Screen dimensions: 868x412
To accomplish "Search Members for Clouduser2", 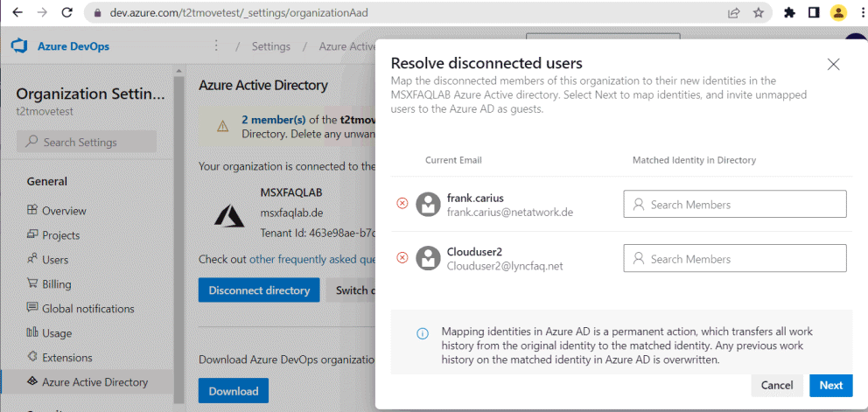I will (735, 259).
